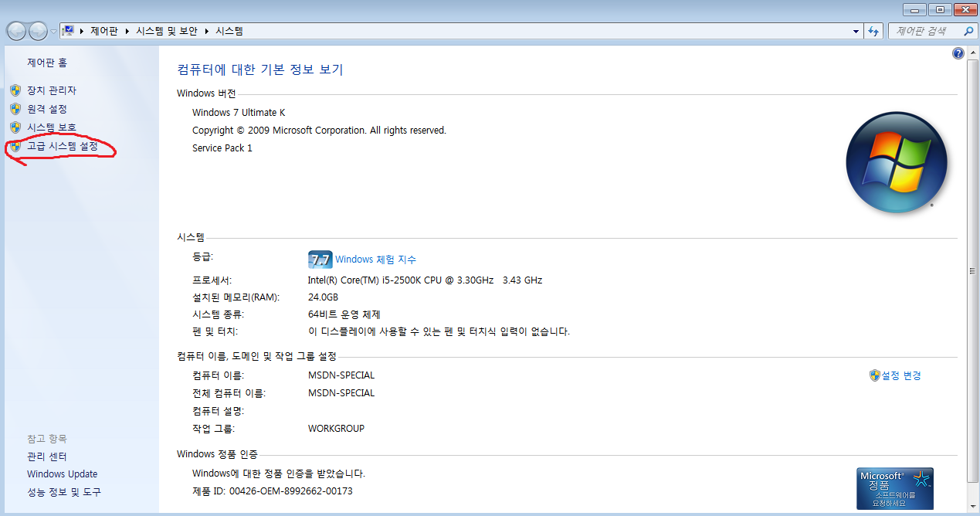Open help via blue question mark
This screenshot has height=516, width=980.
[x=958, y=53]
